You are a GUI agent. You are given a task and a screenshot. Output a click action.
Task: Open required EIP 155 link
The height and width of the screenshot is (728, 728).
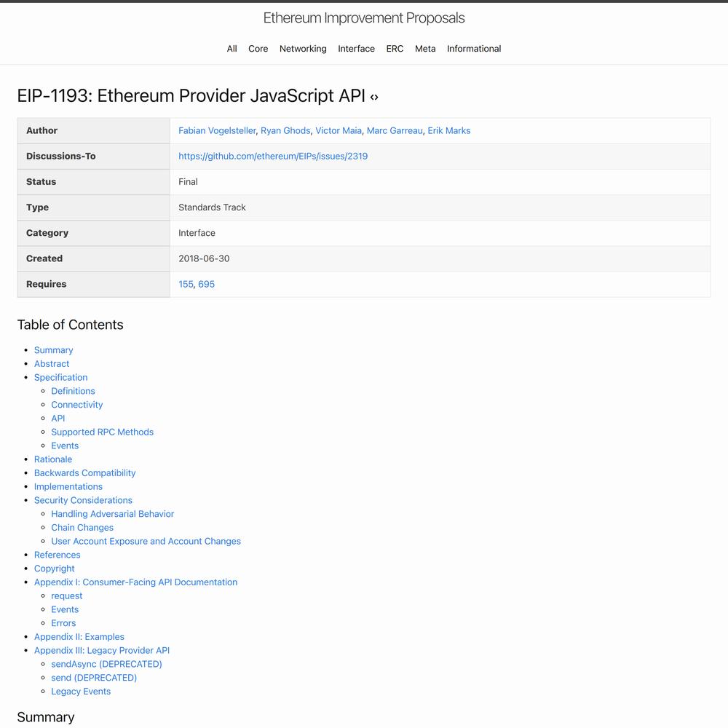(x=186, y=284)
